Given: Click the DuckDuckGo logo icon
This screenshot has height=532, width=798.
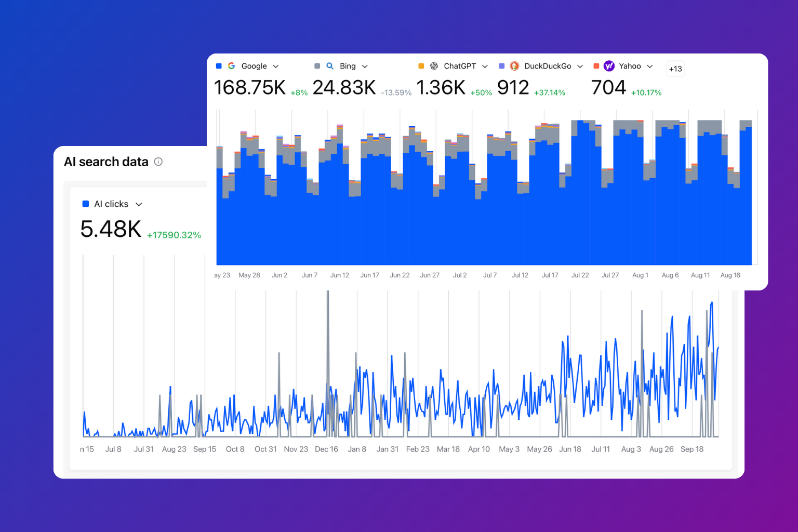Looking at the screenshot, I should coord(514,66).
